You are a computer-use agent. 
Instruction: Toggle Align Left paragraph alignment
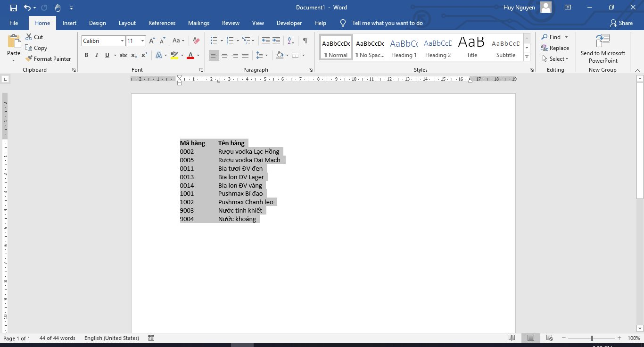214,55
